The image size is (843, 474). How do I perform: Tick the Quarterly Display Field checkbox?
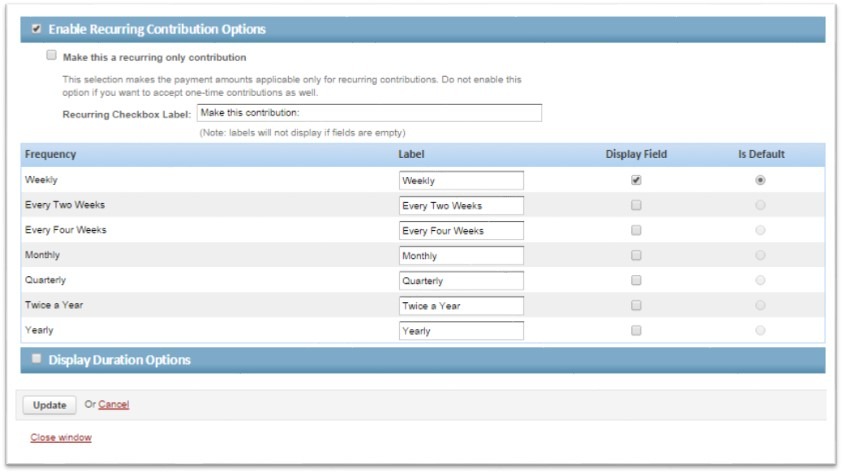(636, 280)
